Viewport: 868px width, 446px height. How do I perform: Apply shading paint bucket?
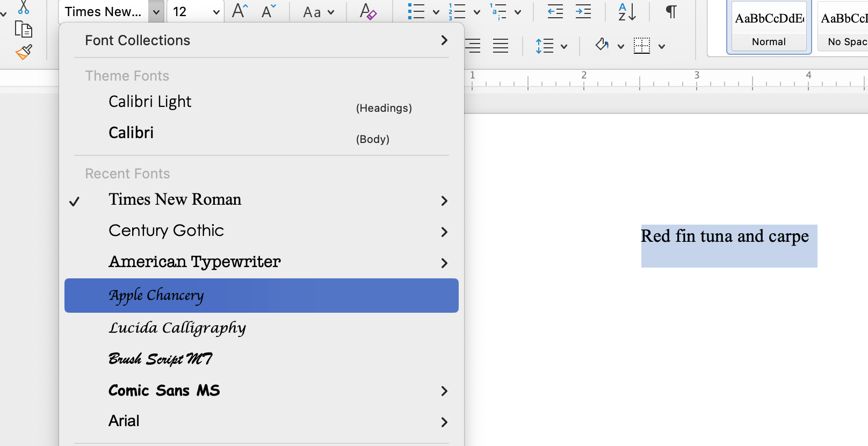[x=602, y=45]
